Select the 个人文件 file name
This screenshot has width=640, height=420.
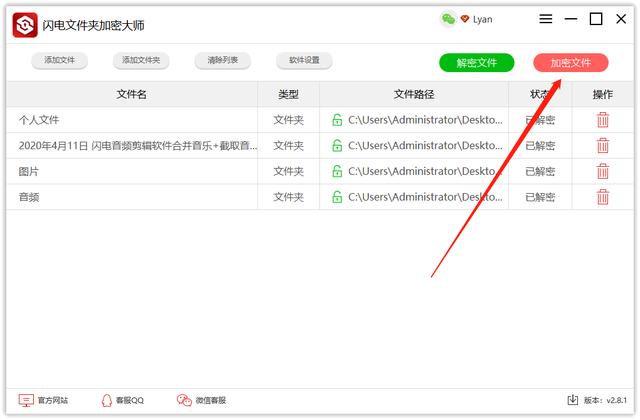pyautogui.click(x=39, y=120)
